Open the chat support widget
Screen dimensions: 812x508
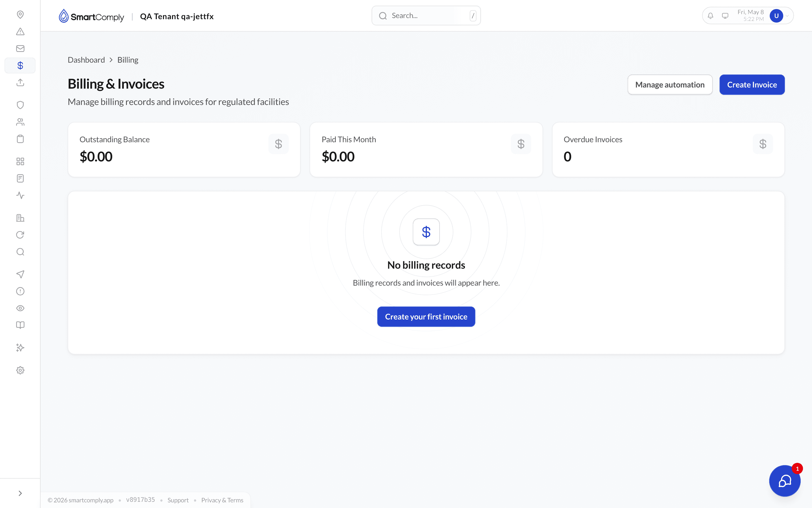[784, 481]
